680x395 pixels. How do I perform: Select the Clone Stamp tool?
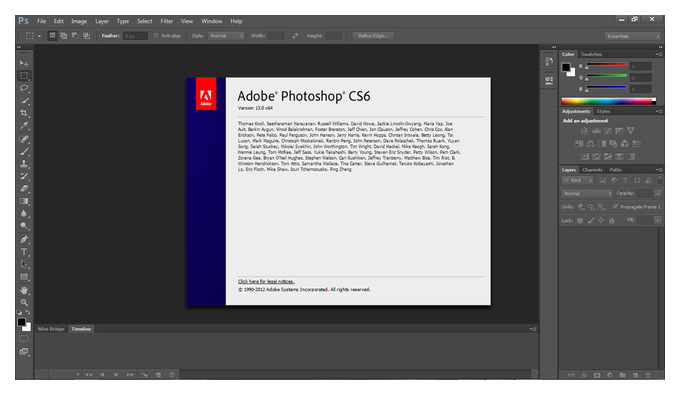pyautogui.click(x=24, y=164)
